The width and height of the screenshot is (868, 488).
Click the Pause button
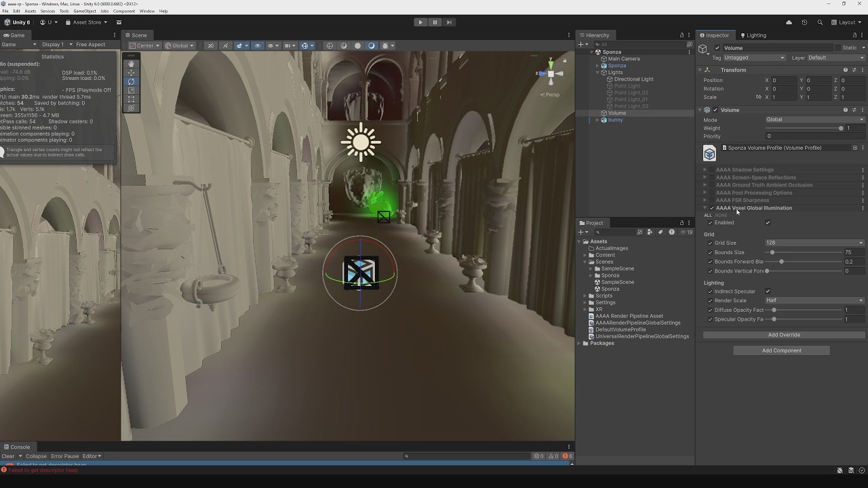[x=435, y=22]
